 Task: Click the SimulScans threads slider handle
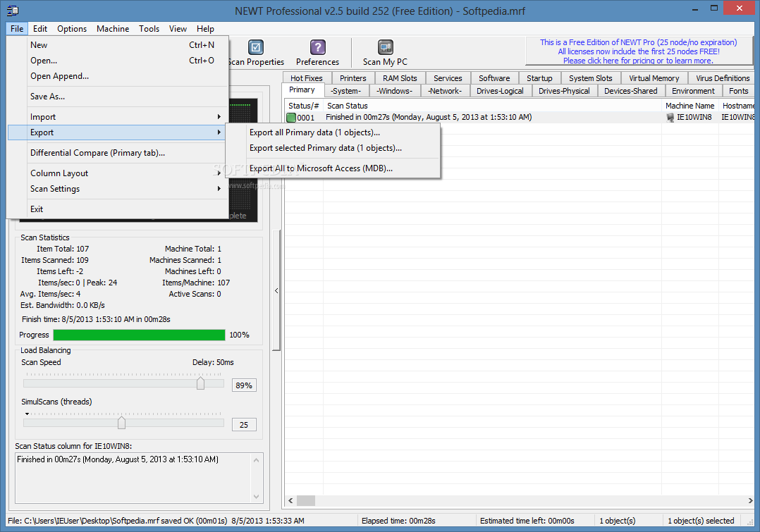coord(122,423)
